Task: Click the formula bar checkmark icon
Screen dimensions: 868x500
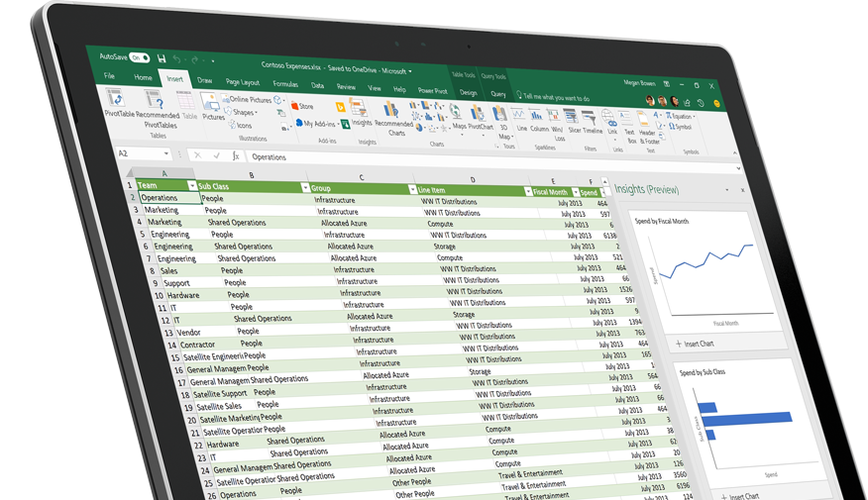Action: click(x=216, y=155)
